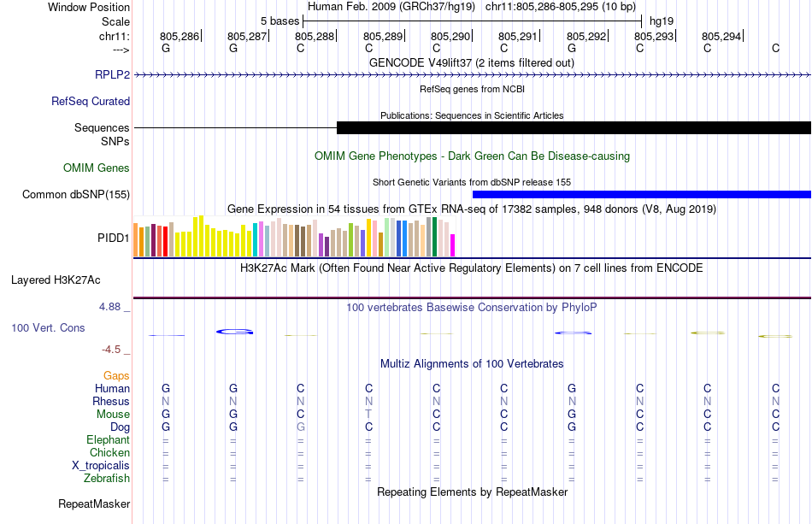Click the -4.5 PhyloP lower value

111,350
